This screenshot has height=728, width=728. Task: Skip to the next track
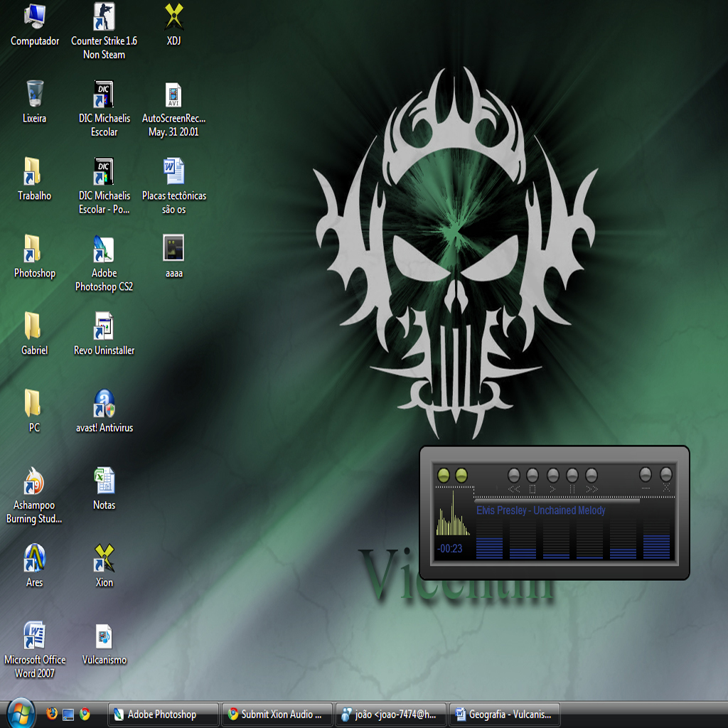(591, 476)
